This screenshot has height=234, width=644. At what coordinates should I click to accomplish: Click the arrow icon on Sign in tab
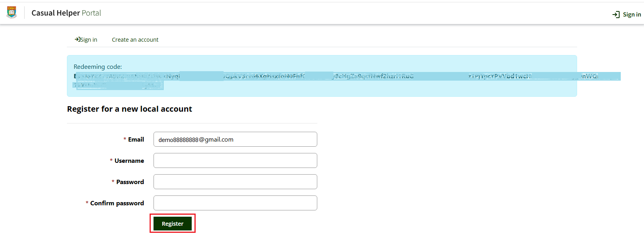point(77,39)
